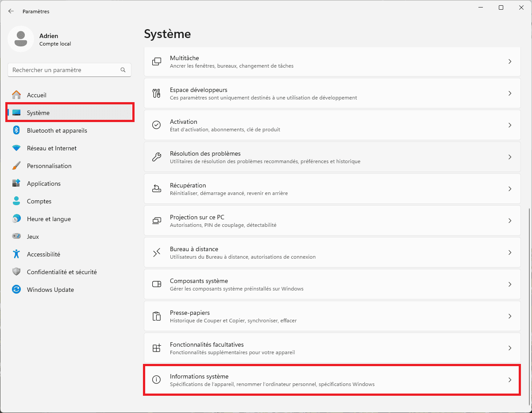Click the Bureau à distance icon
Image resolution: width=532 pixels, height=413 pixels.
coord(156,252)
